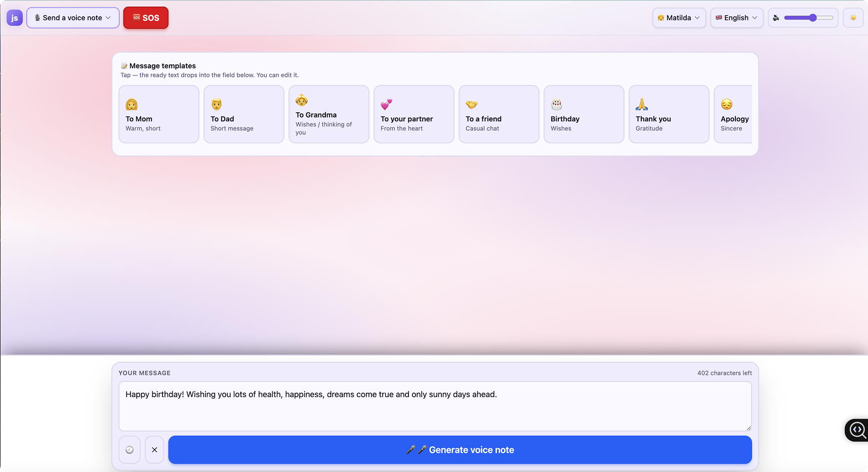Open the history clock button
The height and width of the screenshot is (472, 868).
[130, 450]
